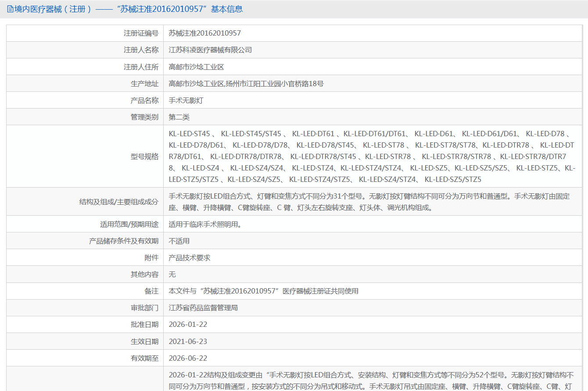Click the label 产品名称
The height and width of the screenshot is (391, 588).
145,100
